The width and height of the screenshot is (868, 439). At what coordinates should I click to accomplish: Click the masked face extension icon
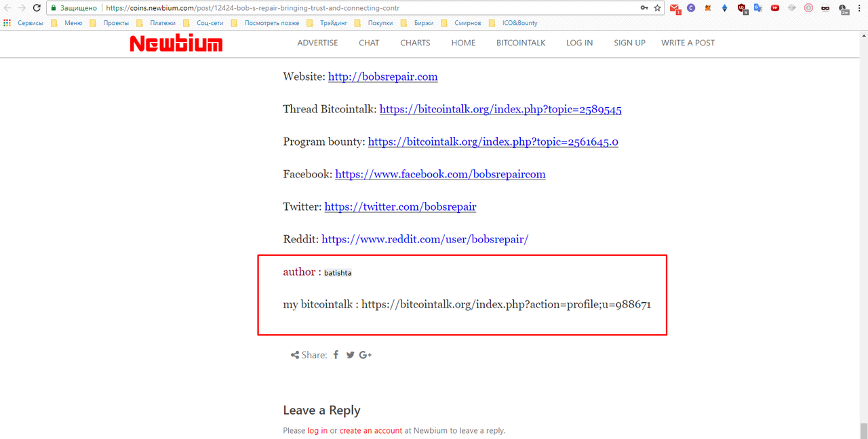coord(825,8)
